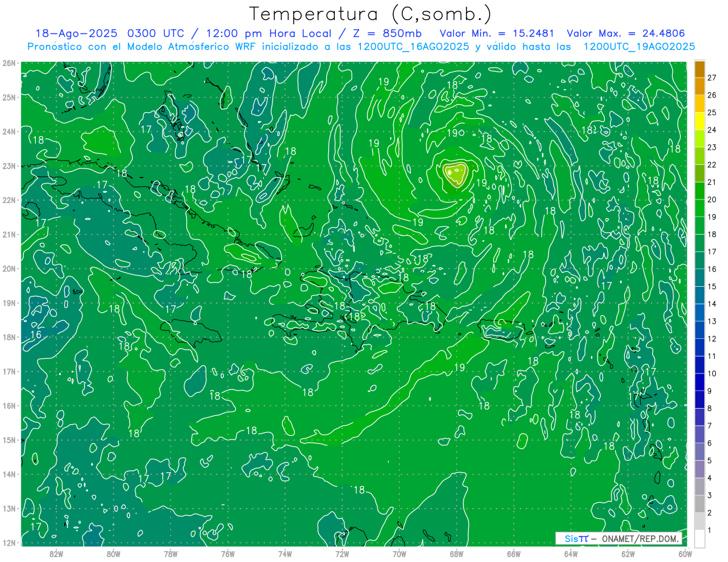Screen dimensions: 728x562
Task: Click the 62W longitude axis label
Action: coord(628,554)
